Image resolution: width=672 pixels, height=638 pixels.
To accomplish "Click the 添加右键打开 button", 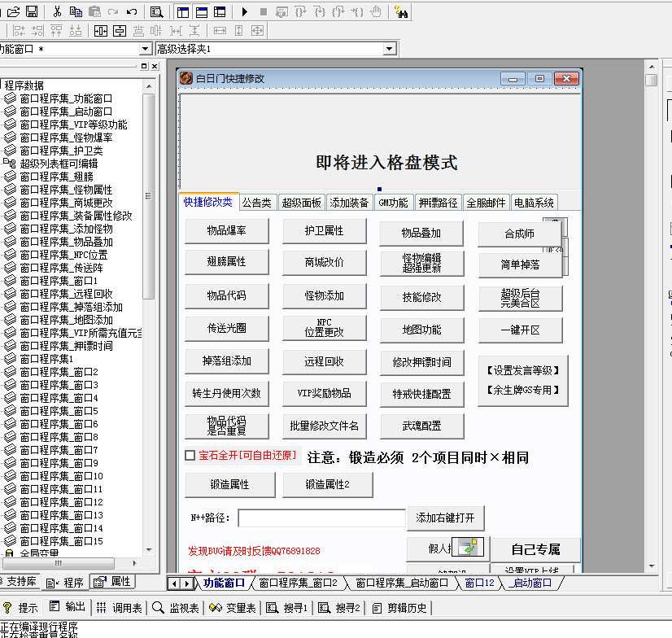I will (446, 518).
